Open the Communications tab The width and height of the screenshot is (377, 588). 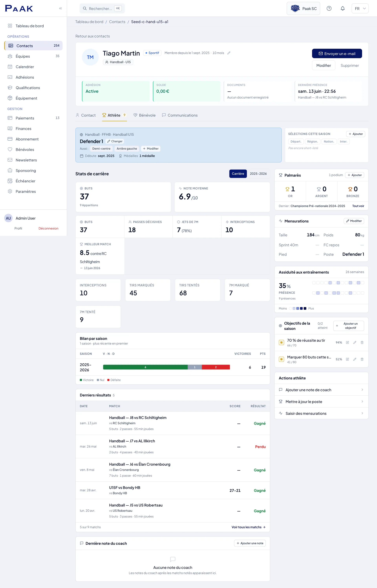(x=180, y=115)
